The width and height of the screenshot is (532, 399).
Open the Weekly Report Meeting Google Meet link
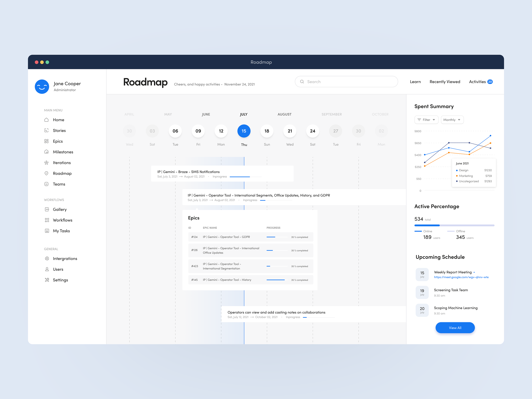[461, 277]
